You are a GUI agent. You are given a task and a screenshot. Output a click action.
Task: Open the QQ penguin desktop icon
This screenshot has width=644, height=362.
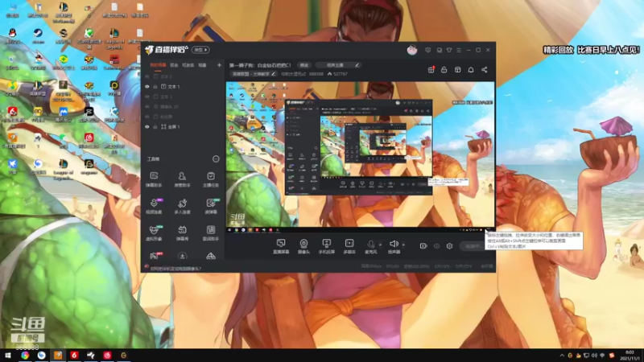click(12, 35)
